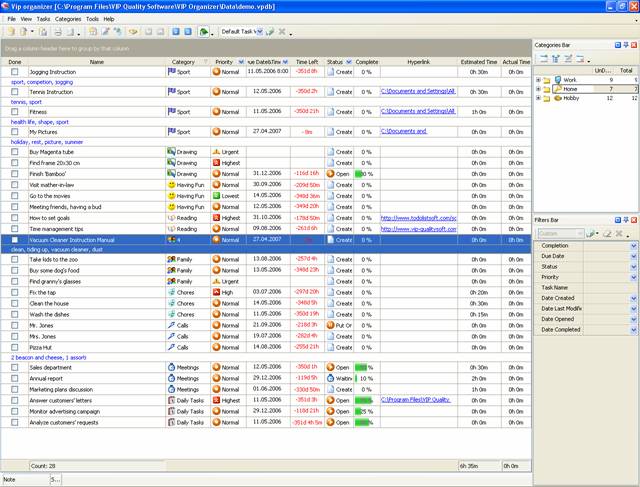Open the todolistsoft.com hyperlink

click(419, 217)
